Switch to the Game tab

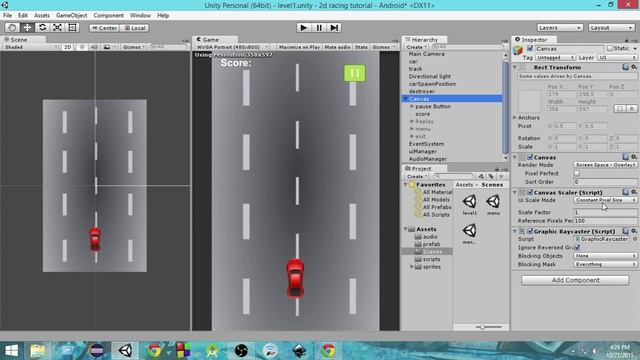coord(211,40)
